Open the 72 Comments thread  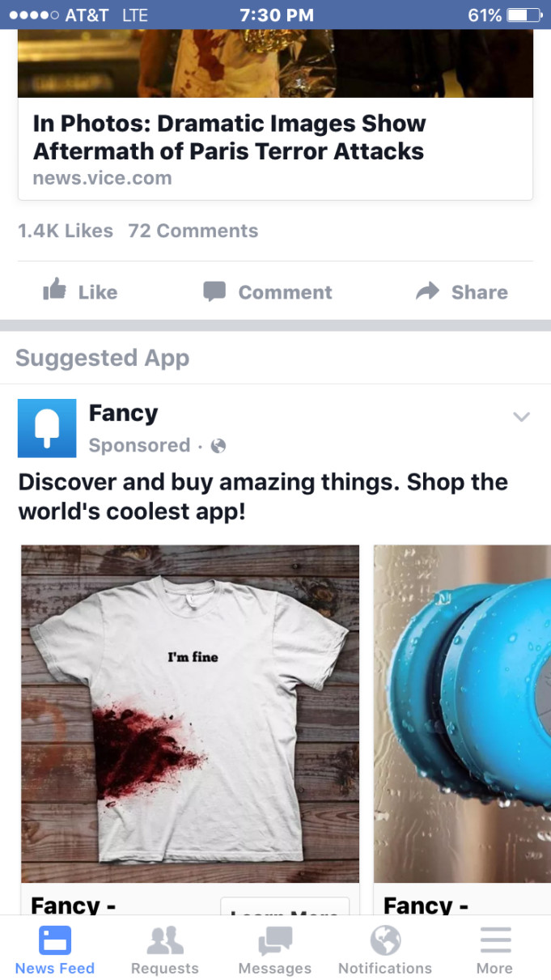(x=193, y=231)
